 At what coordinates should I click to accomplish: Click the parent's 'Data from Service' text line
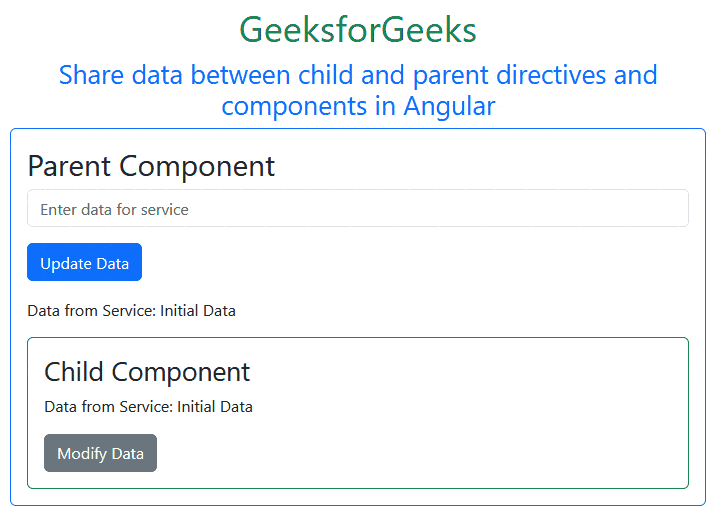132,311
